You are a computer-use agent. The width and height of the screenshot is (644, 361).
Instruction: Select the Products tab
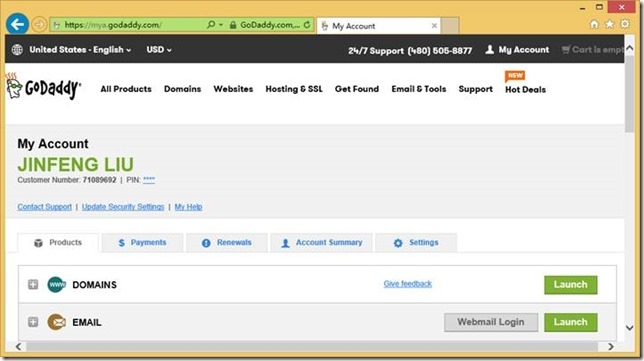click(58, 243)
